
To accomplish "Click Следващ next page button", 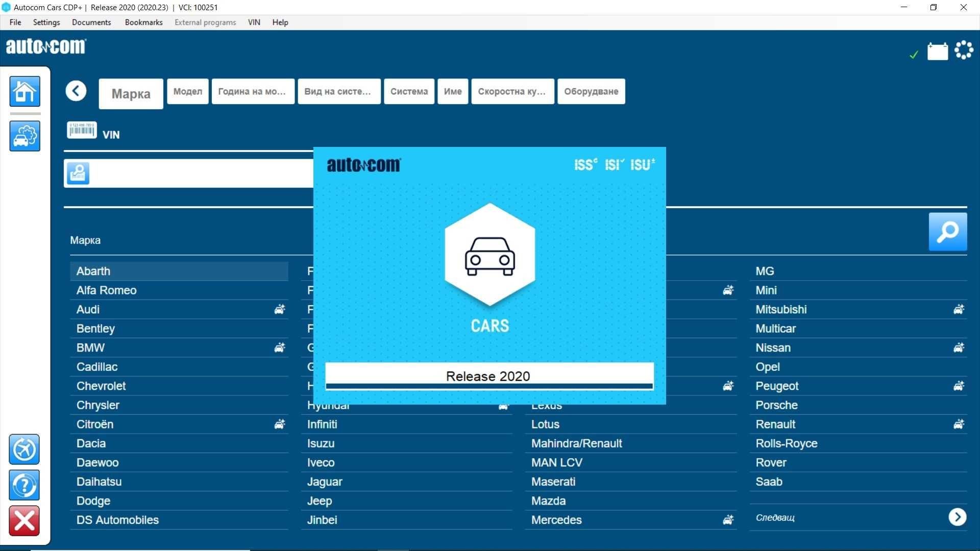I will click(x=958, y=517).
